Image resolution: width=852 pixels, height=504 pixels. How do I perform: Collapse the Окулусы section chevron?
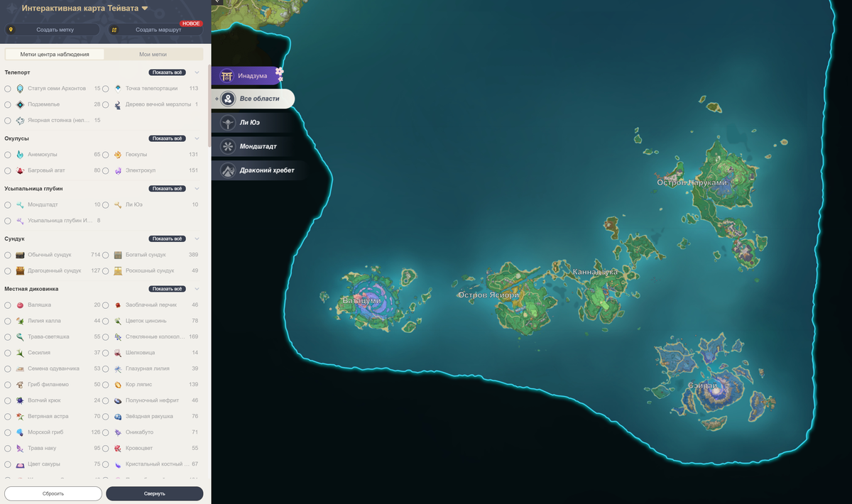pos(197,138)
